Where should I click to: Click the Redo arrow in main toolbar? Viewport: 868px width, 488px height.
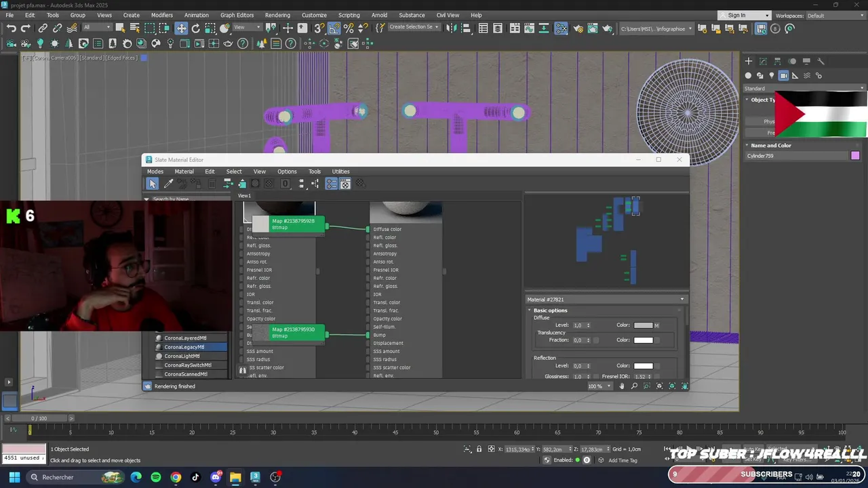click(x=26, y=28)
